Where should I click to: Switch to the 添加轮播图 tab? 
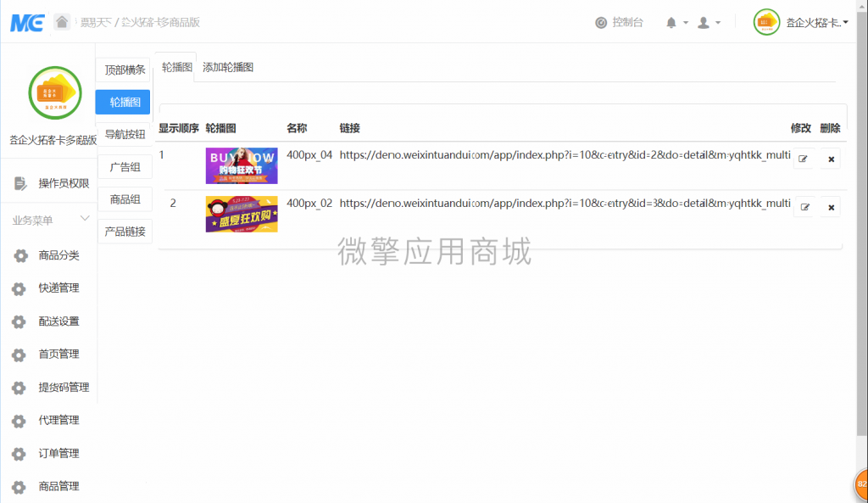click(x=228, y=68)
